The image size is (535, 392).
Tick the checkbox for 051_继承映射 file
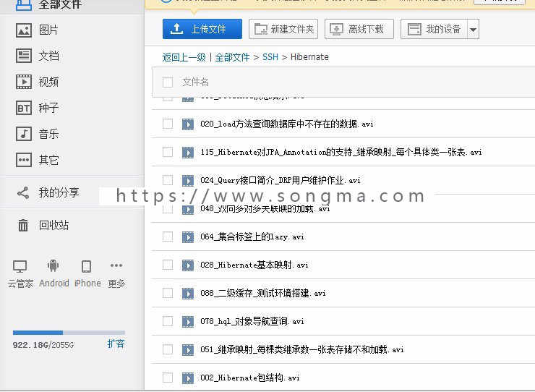click(x=168, y=349)
